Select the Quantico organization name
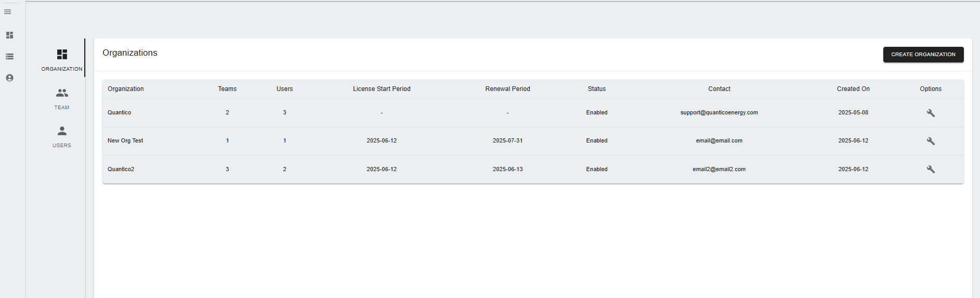 tap(119, 112)
